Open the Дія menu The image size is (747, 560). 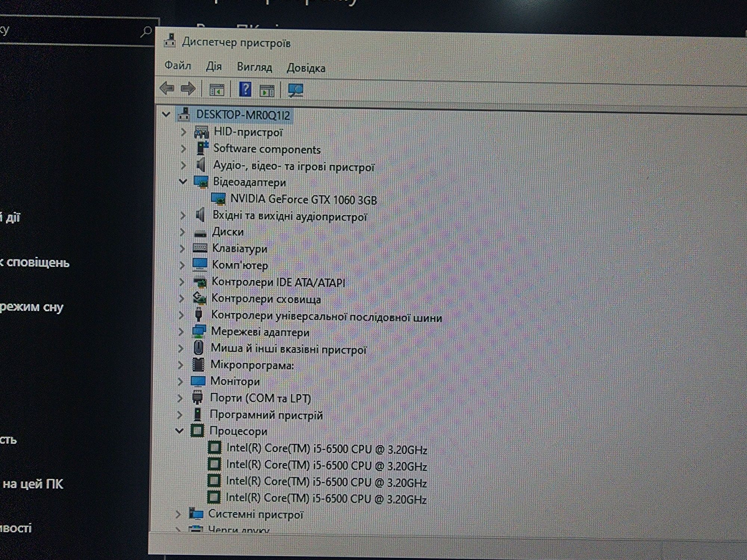click(214, 67)
